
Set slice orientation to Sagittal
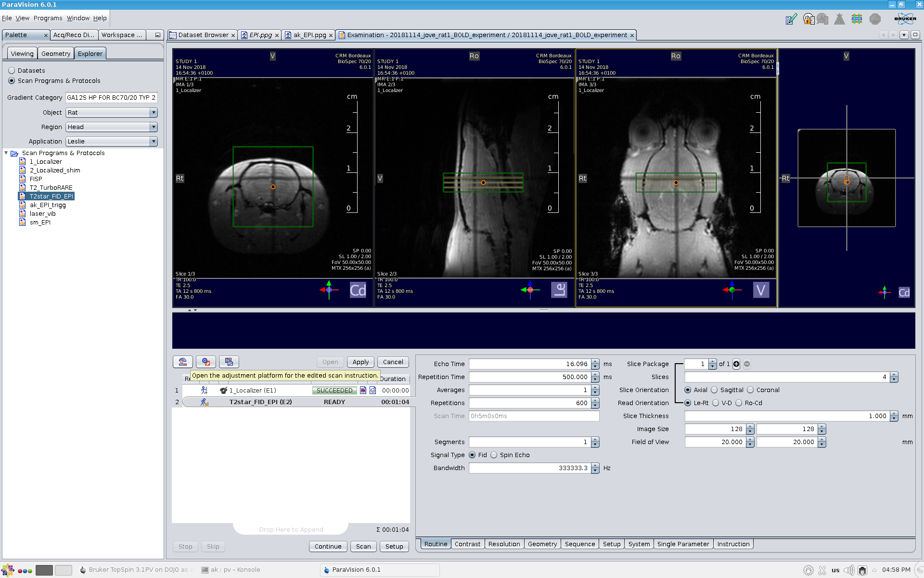[715, 390]
